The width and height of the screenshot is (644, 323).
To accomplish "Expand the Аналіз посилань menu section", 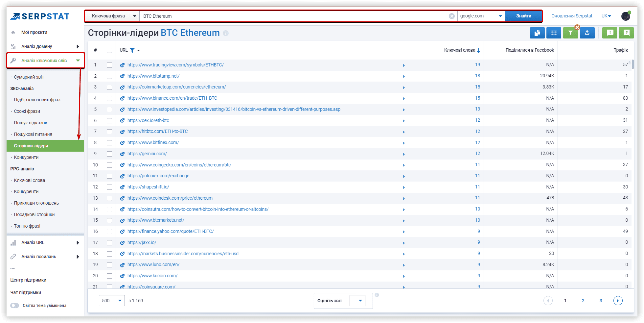I will [x=45, y=257].
